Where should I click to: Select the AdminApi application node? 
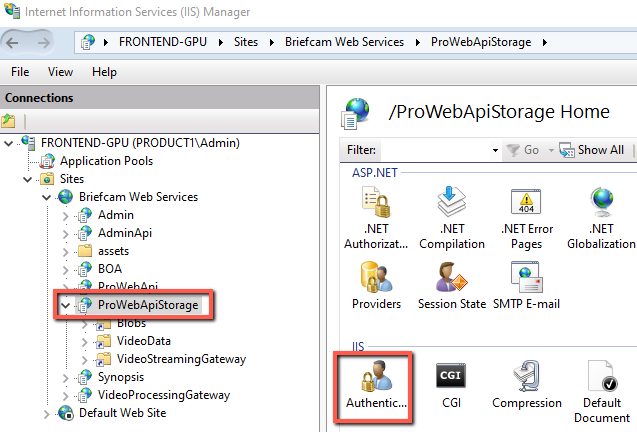[x=125, y=233]
